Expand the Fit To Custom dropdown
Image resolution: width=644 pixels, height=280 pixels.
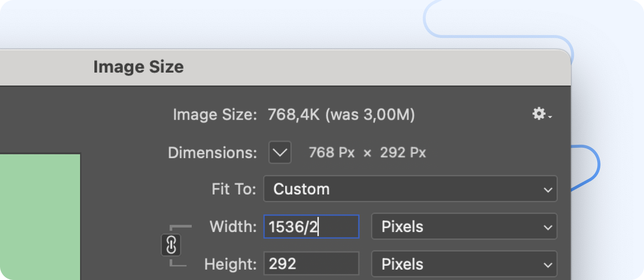tap(410, 189)
